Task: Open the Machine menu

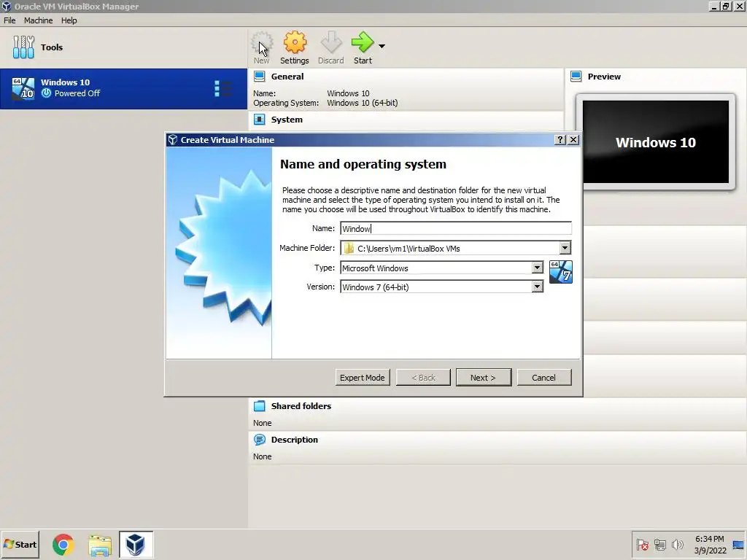Action: (38, 20)
